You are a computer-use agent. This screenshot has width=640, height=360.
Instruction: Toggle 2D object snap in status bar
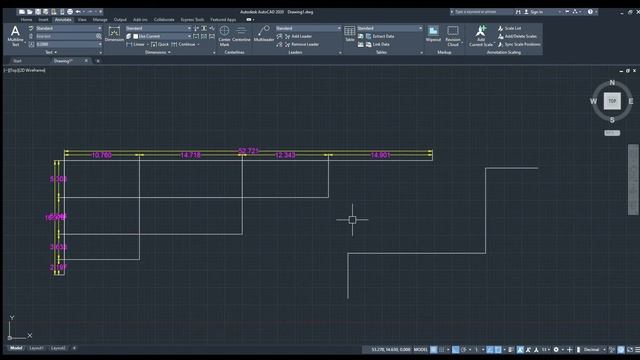click(498, 349)
